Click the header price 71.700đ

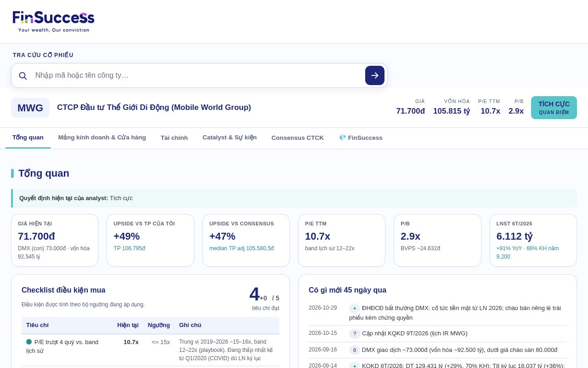(x=411, y=111)
